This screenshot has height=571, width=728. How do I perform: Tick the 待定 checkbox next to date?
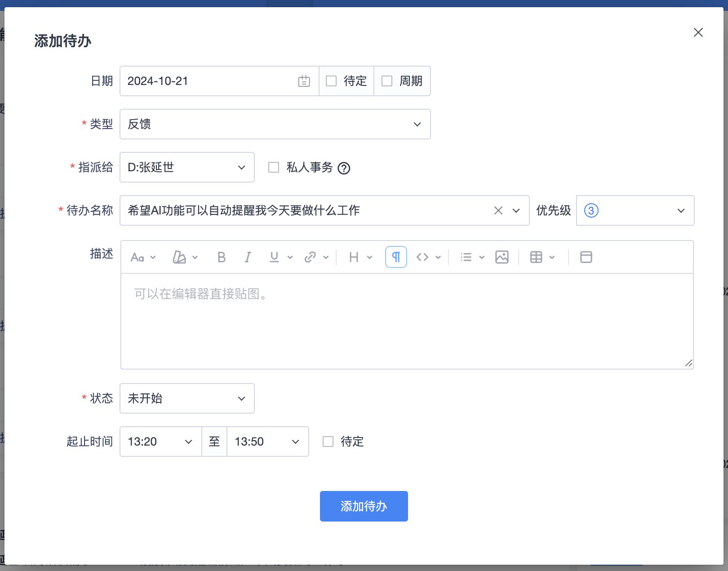pos(331,81)
